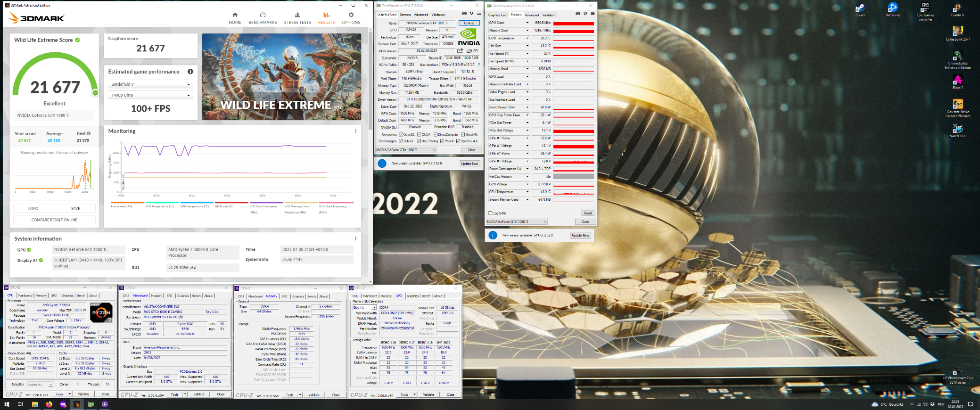Open Cyberpunk 2077 desktop icon

coord(958,33)
